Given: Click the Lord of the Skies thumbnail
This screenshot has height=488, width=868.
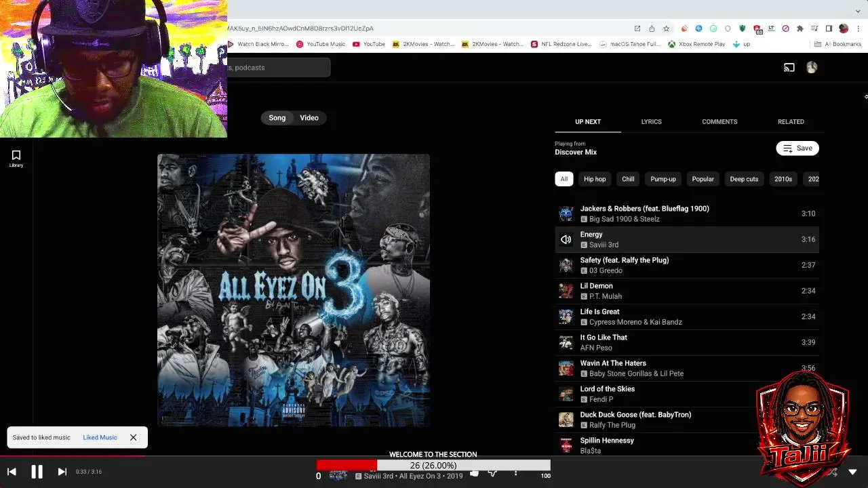Looking at the screenshot, I should tap(566, 394).
